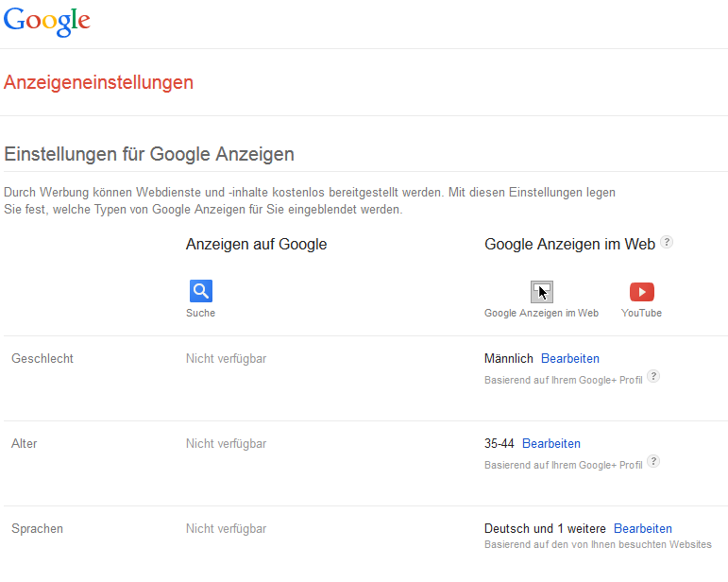Edit languages via Bearbeiten next to Deutsch
The height and width of the screenshot is (582, 728).
pos(643,528)
